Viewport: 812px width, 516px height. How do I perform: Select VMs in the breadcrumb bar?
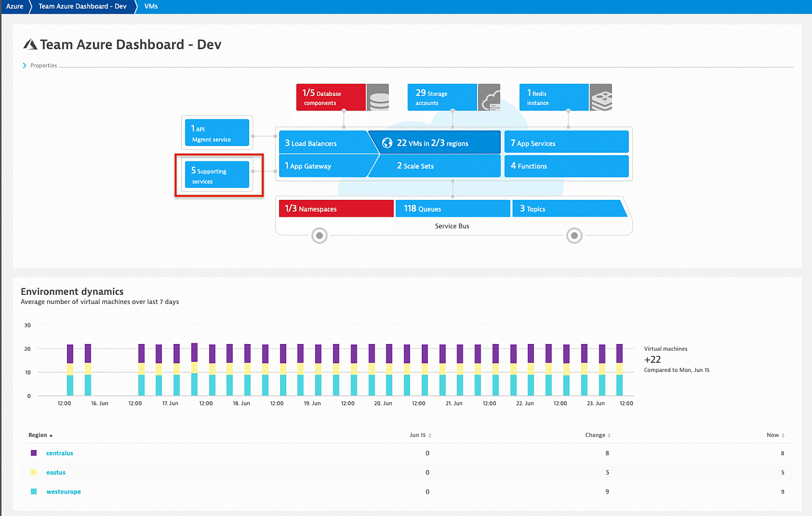click(x=151, y=6)
